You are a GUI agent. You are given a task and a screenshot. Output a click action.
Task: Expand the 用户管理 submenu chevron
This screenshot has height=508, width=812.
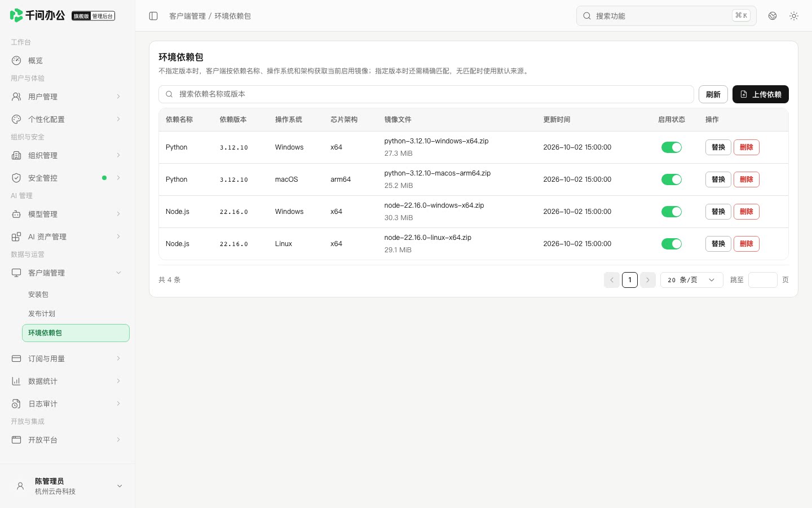(x=118, y=97)
